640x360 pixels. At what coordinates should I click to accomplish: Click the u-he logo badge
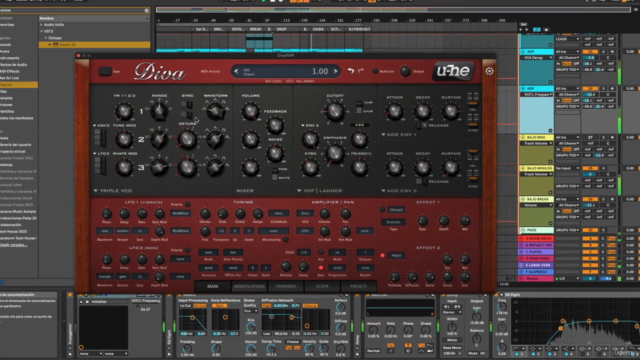pyautogui.click(x=453, y=71)
